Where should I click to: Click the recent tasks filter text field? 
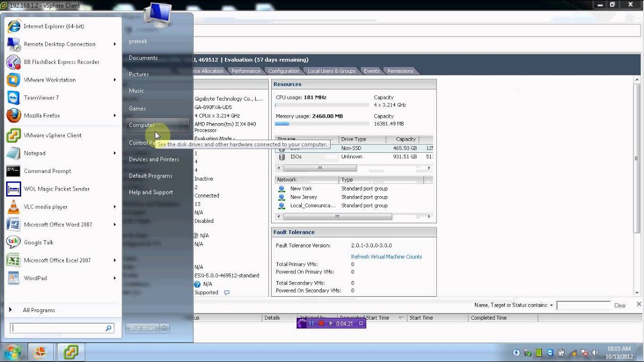click(x=583, y=306)
